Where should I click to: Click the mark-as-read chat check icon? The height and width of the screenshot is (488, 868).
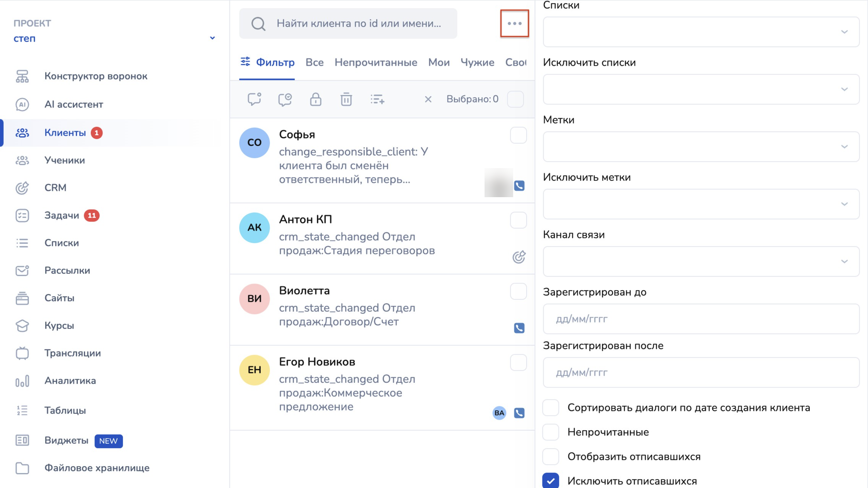pos(285,99)
